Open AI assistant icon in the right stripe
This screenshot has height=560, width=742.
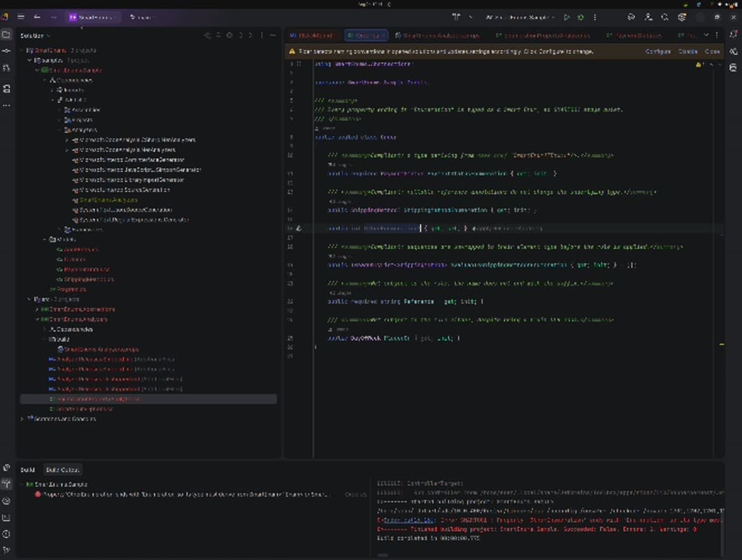[734, 51]
